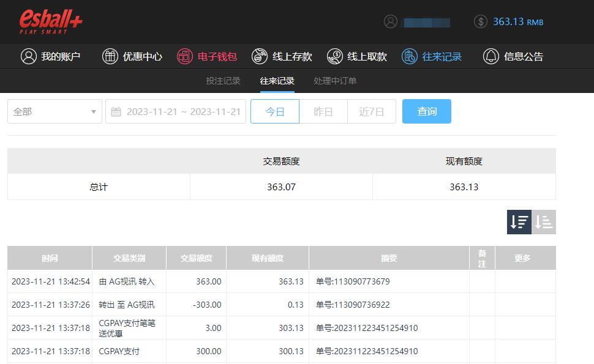Open the date range picker
Image resolution: width=594 pixels, height=364 pixels.
176,111
